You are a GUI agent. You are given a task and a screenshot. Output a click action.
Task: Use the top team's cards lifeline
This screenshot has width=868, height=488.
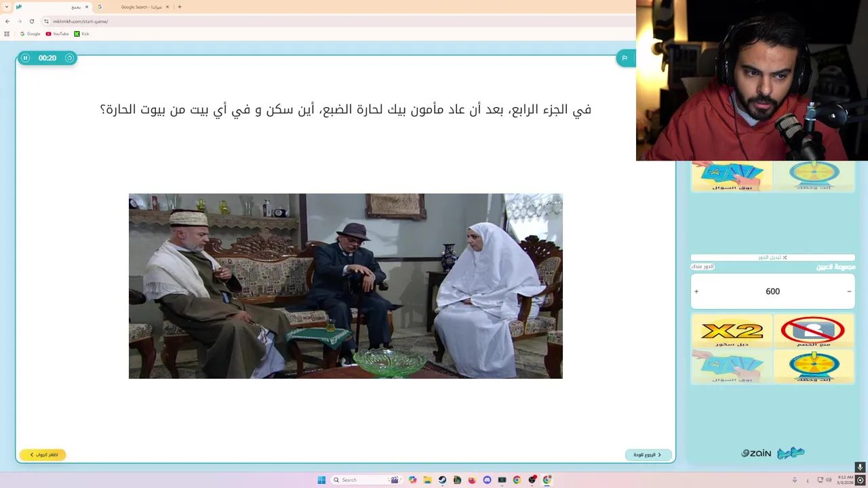click(732, 176)
